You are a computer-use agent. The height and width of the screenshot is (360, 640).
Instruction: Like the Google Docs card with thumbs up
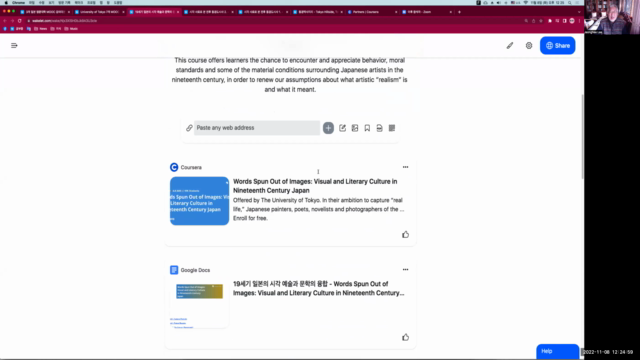405,337
